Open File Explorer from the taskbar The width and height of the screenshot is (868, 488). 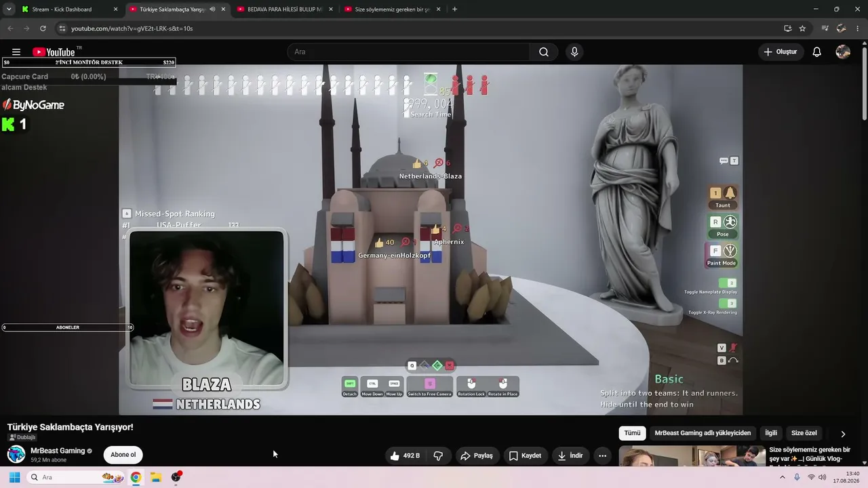(155, 477)
